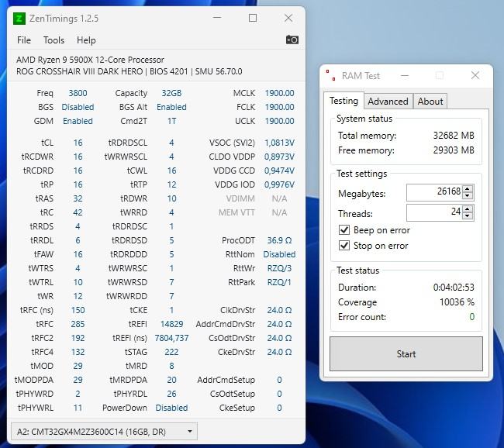The image size is (504, 448).
Task: Click the FCLK value 1900.00
Action: coord(279,107)
